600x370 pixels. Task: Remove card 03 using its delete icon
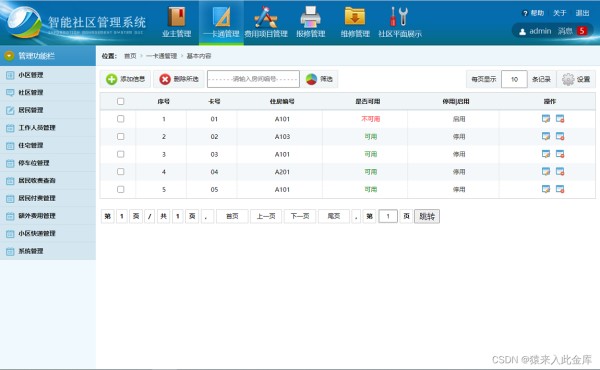(560, 154)
